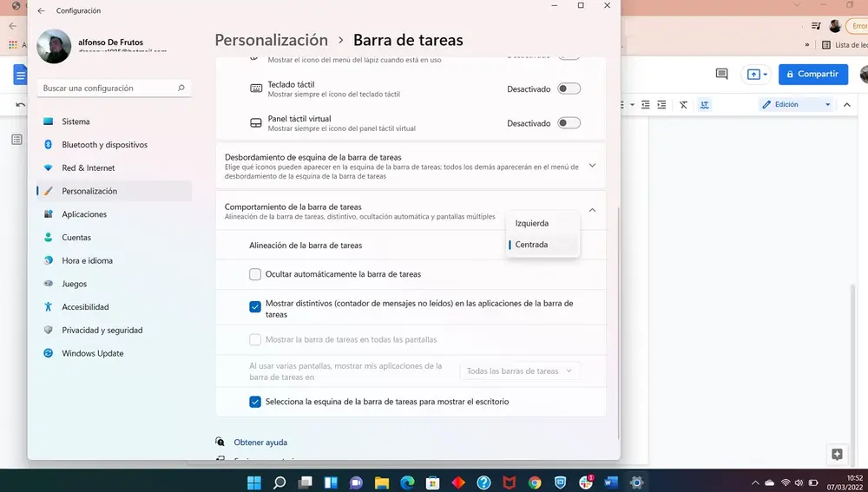Open Bluetooth y dispositivos section
The height and width of the screenshot is (492, 868).
114,144
